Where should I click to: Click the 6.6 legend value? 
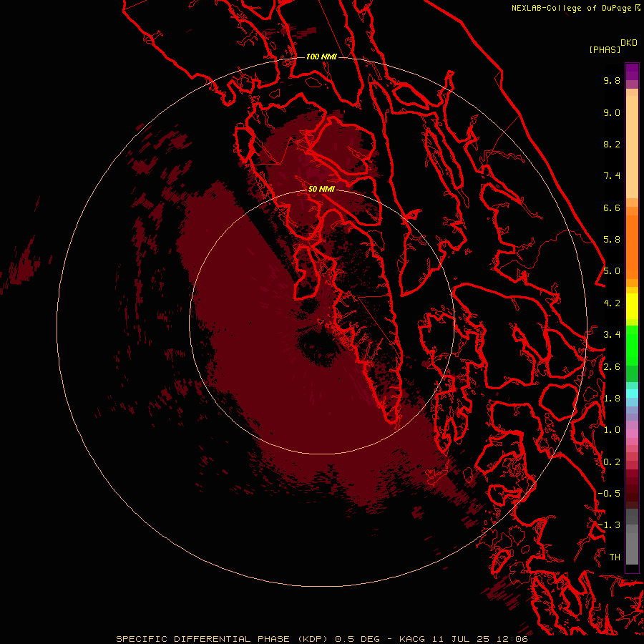point(612,208)
